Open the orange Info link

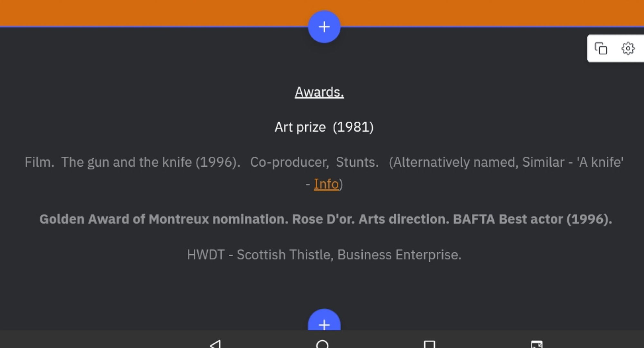point(326,184)
